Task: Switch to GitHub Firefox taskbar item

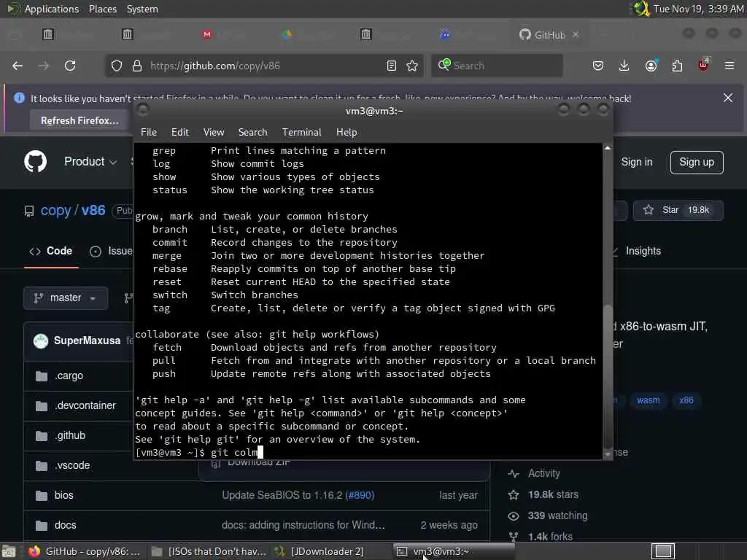Action: tap(85, 551)
